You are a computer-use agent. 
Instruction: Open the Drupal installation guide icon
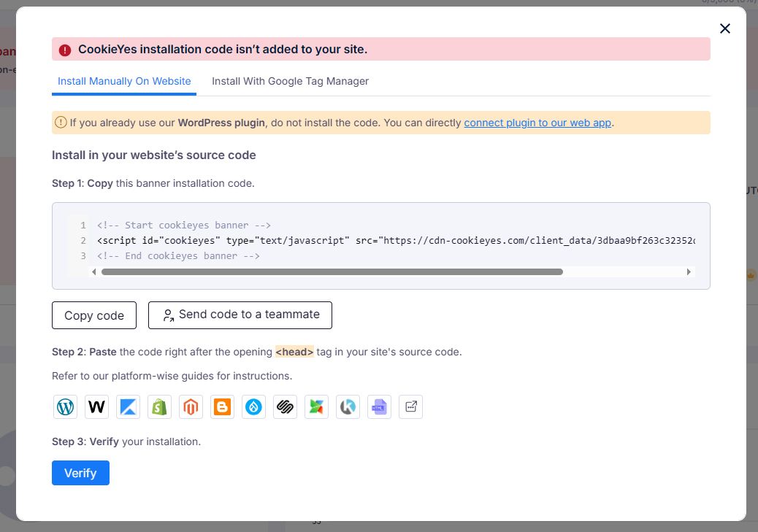pos(254,407)
